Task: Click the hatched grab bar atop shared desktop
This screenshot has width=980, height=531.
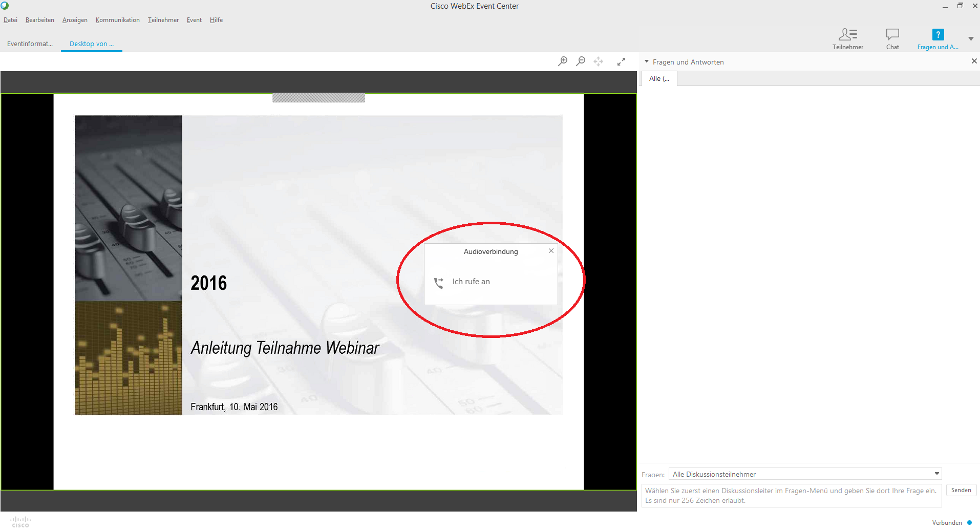Action: tap(318, 98)
